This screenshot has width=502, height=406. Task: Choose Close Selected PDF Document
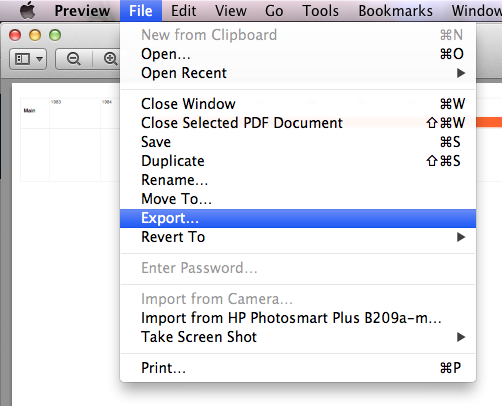tap(298, 123)
